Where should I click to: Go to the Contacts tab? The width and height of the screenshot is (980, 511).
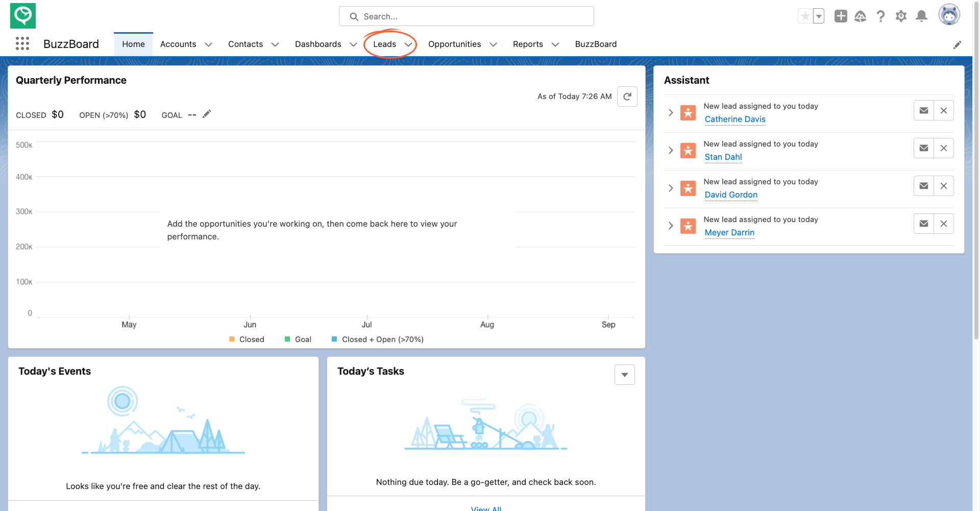tap(246, 44)
